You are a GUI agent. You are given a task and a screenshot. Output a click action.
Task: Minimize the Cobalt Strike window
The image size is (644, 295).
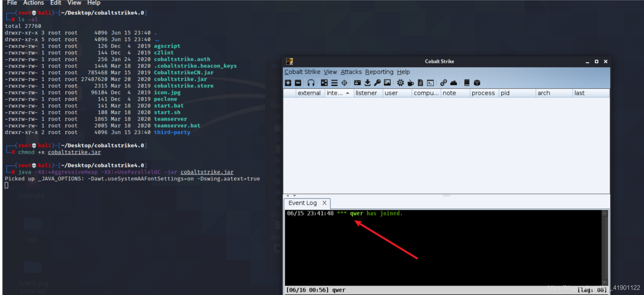[x=587, y=61]
